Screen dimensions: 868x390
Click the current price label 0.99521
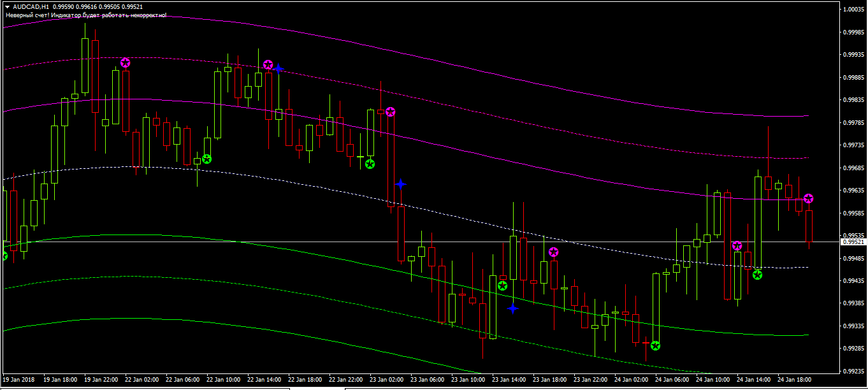click(x=853, y=242)
